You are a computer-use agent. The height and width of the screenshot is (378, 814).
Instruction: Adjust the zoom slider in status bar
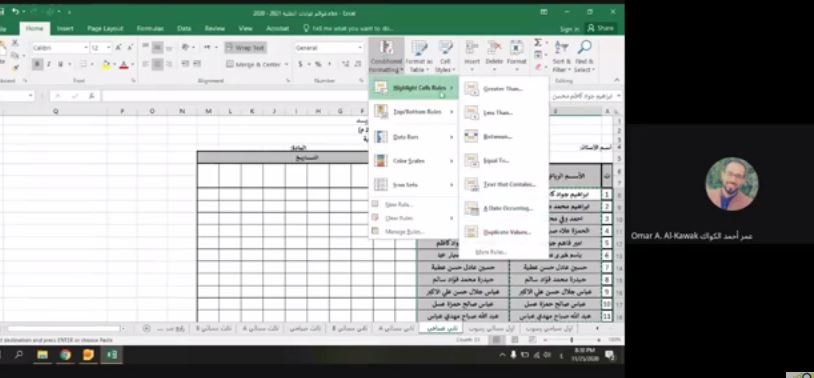coord(572,340)
